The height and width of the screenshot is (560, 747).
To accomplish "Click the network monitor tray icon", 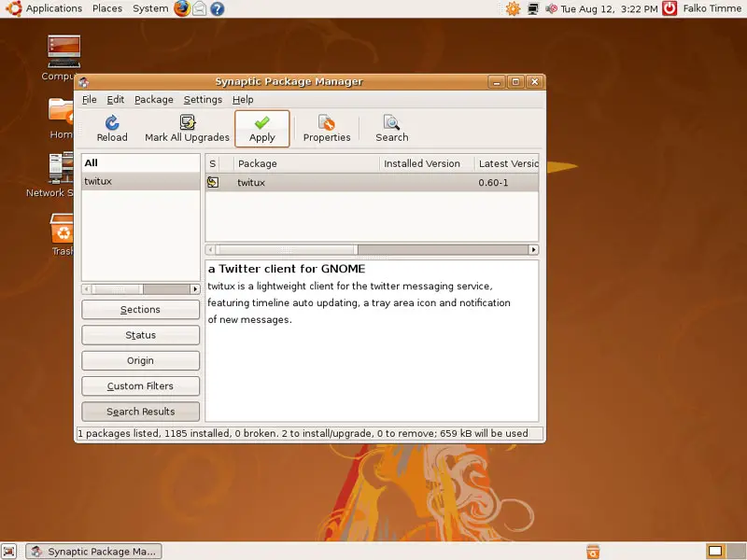I will (533, 8).
